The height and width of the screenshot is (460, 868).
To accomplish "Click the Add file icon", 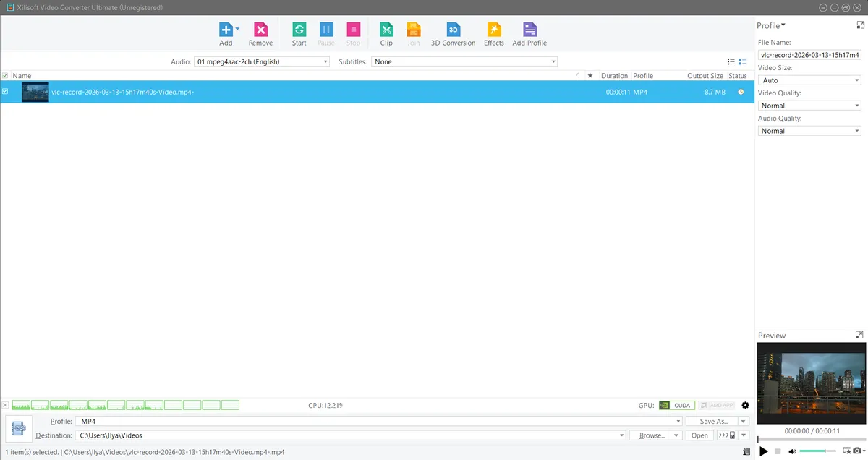I will click(225, 30).
